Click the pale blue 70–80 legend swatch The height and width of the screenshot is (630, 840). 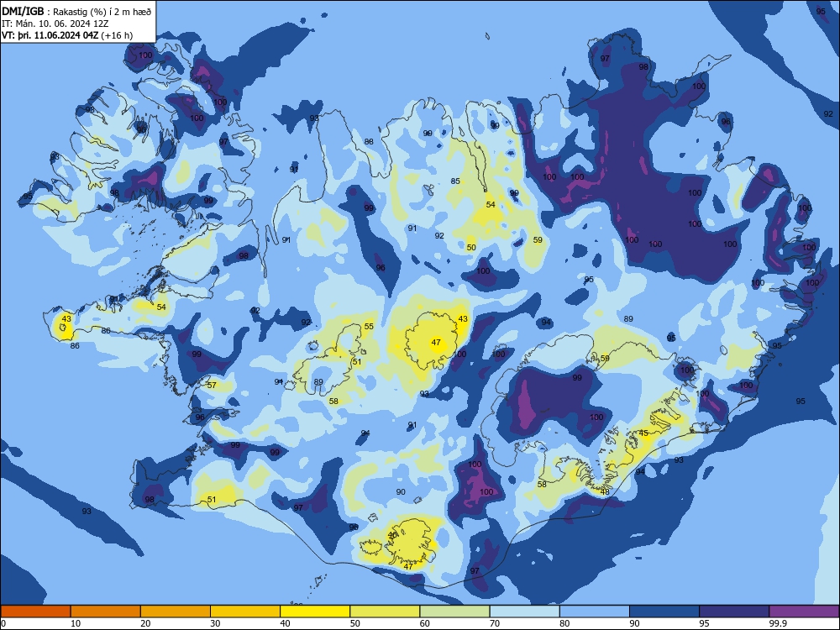pos(524,612)
